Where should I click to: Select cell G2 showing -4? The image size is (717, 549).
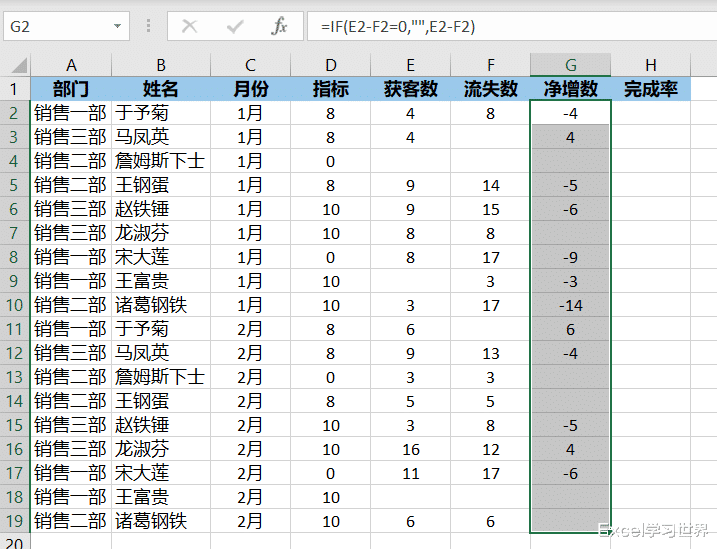(x=570, y=113)
